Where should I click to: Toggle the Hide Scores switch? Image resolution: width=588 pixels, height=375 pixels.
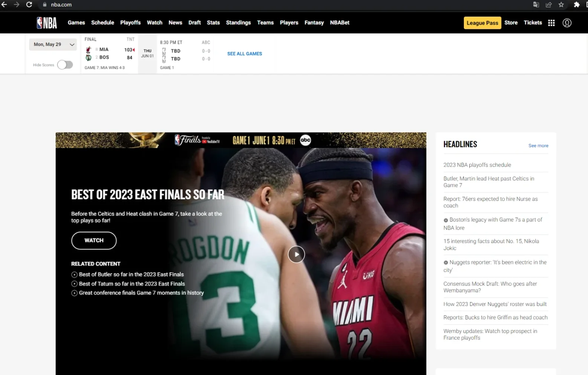pyautogui.click(x=65, y=65)
